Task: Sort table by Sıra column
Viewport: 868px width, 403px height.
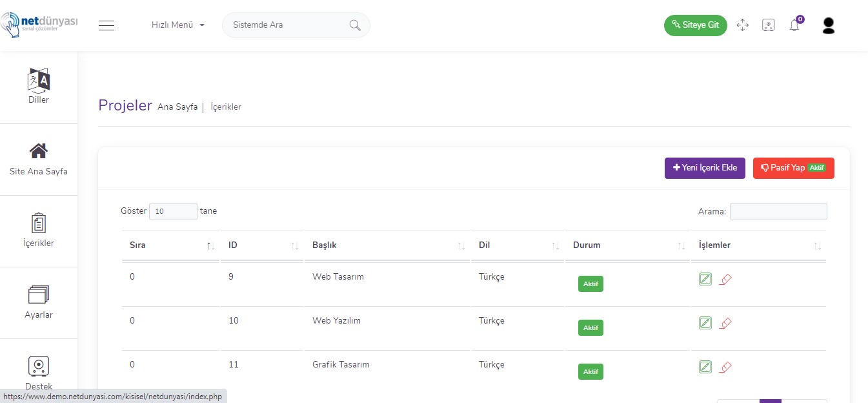Action: coord(170,245)
